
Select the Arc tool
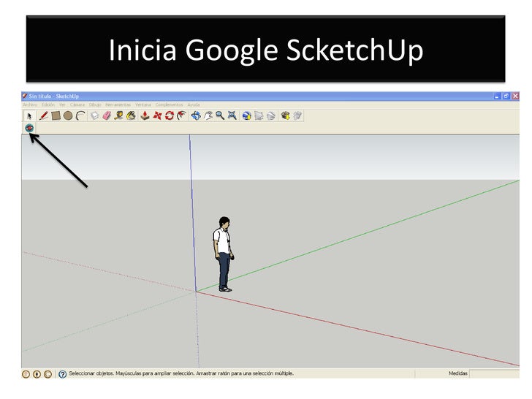pos(80,116)
